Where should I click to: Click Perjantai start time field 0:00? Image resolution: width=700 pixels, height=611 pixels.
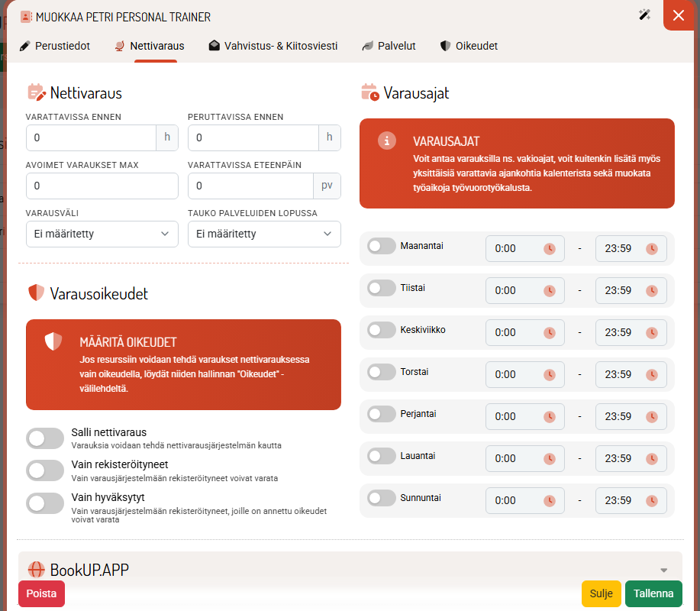point(525,417)
